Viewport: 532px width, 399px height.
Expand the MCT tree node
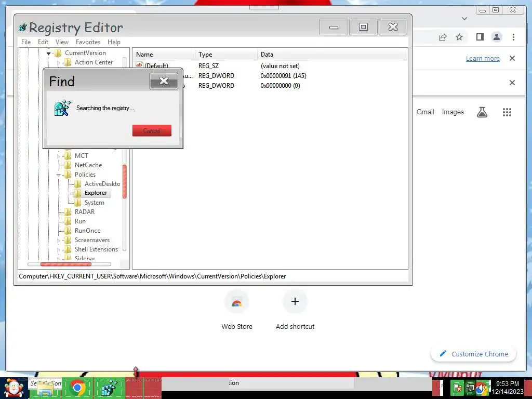click(x=58, y=156)
